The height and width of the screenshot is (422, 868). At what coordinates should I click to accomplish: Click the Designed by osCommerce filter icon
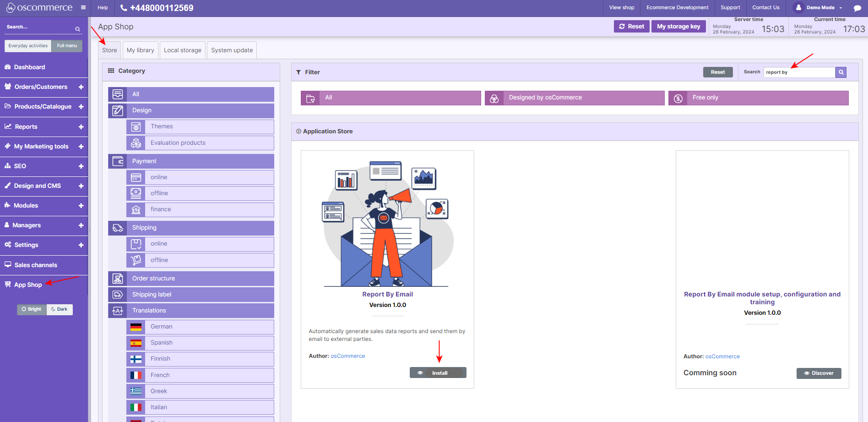494,98
